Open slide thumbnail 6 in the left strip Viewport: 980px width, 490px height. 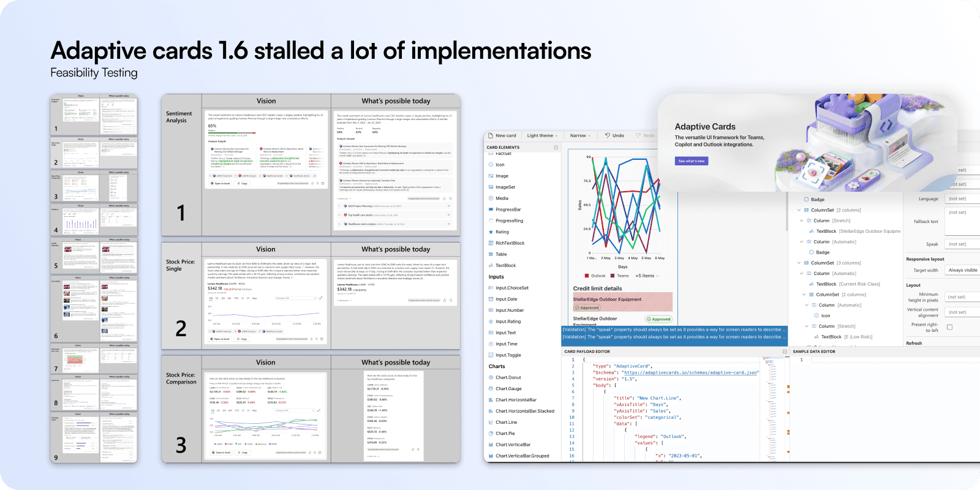(x=94, y=309)
